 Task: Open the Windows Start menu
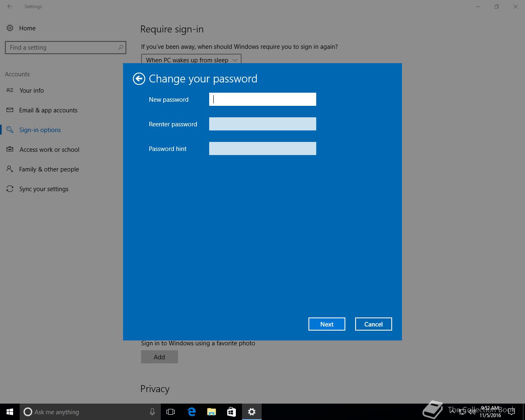pos(10,412)
